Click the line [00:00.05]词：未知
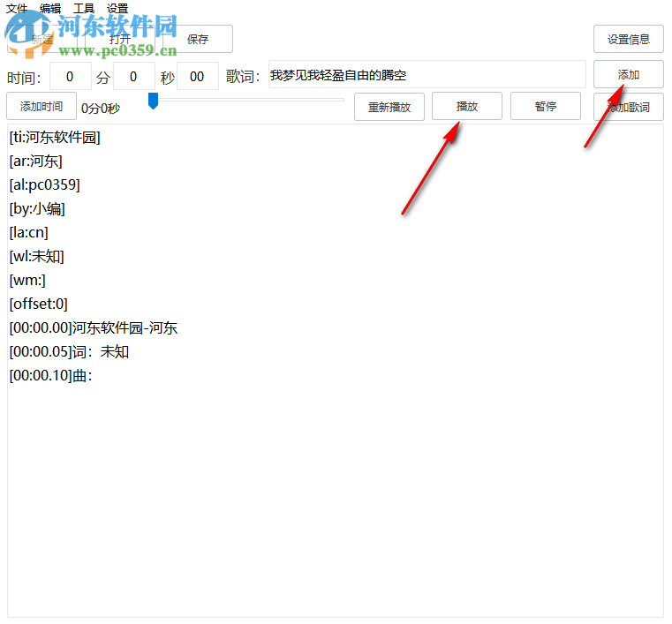Viewport: 672px width, 624px height. pyautogui.click(x=69, y=351)
